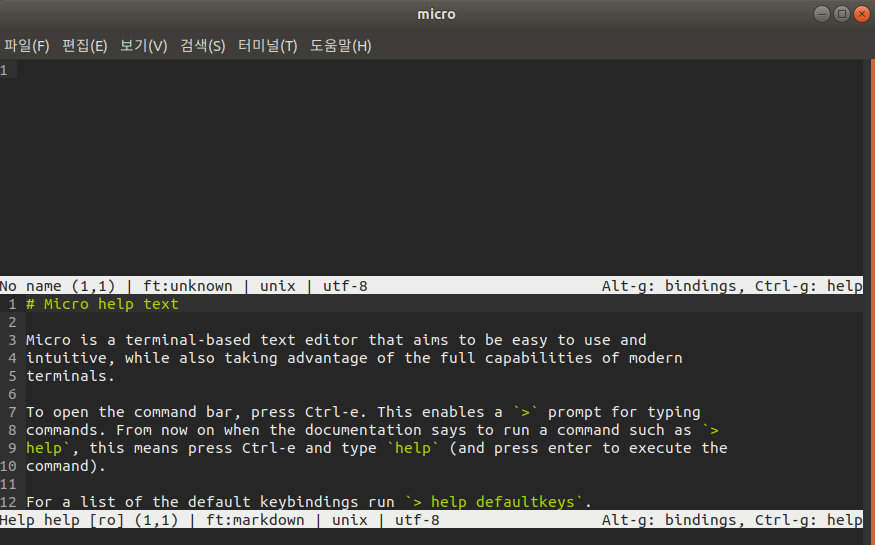Viewport: 875px width, 545px height.
Task: Click the green '> help defaultkeys' text
Action: point(494,501)
